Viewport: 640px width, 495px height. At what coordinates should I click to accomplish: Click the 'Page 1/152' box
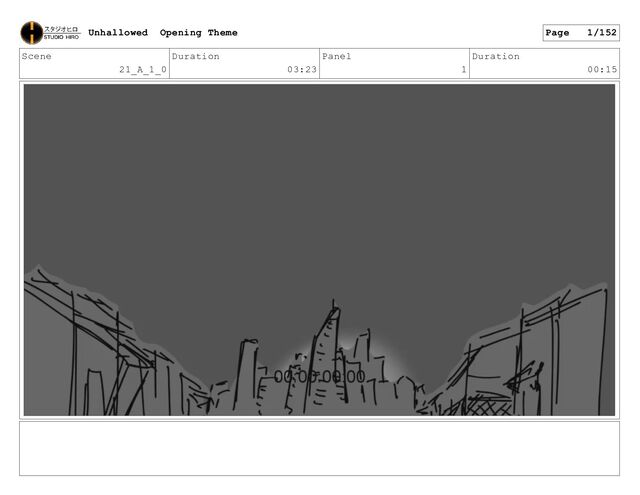(x=581, y=33)
